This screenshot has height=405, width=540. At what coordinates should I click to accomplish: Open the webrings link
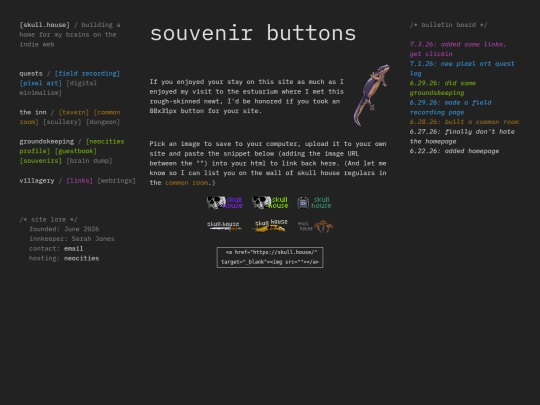pos(116,180)
